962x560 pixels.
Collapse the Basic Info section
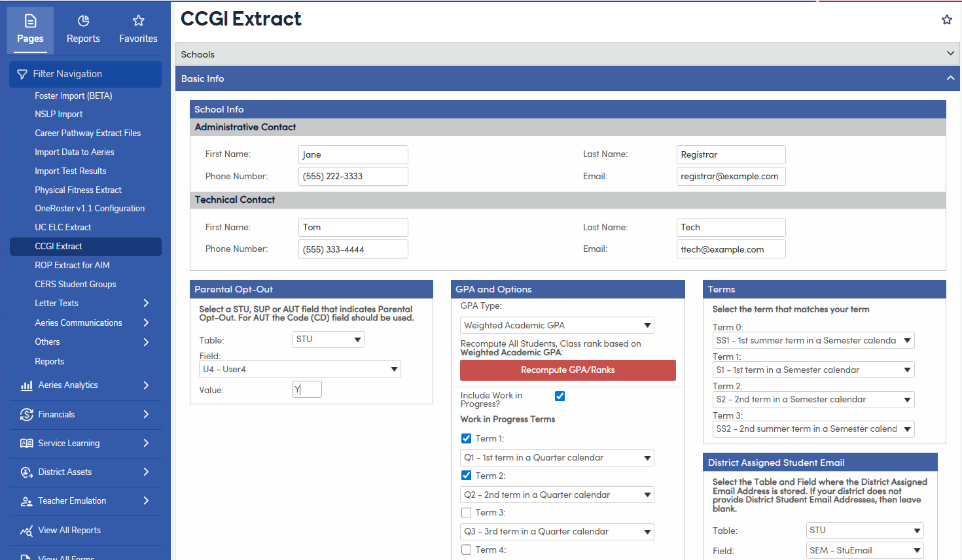coord(568,79)
